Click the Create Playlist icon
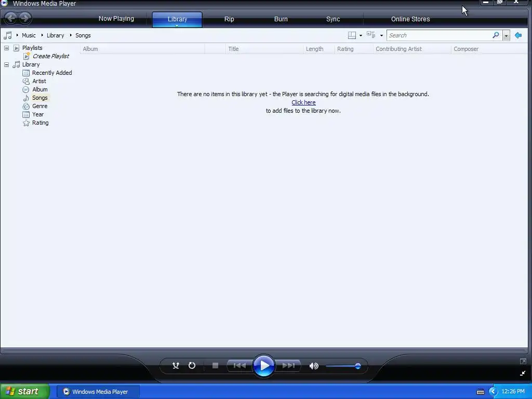Screen dimensions: 532x399 26,56
